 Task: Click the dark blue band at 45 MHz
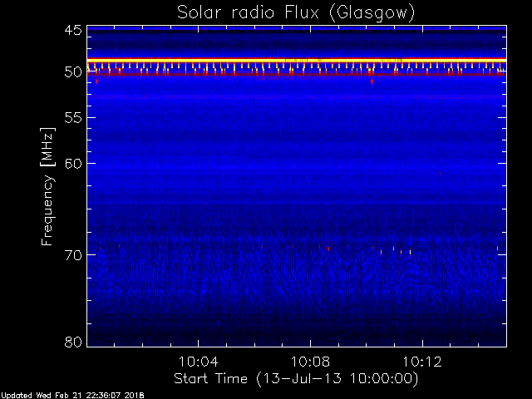click(x=295, y=29)
